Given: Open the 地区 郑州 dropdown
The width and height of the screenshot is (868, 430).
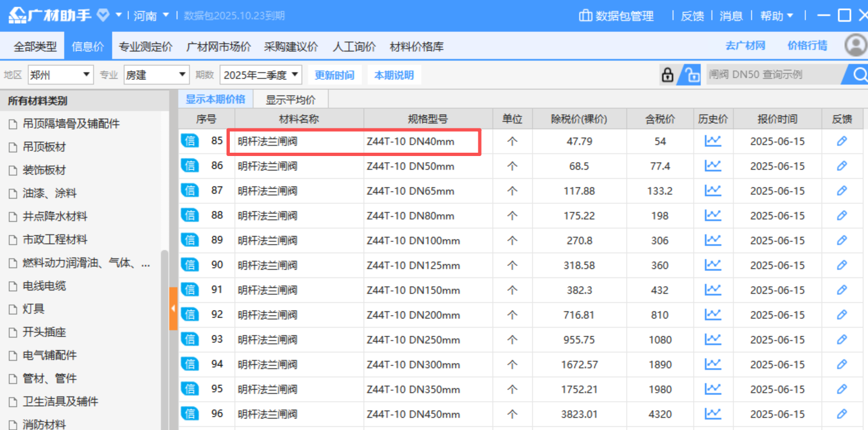Looking at the screenshot, I should click(60, 75).
